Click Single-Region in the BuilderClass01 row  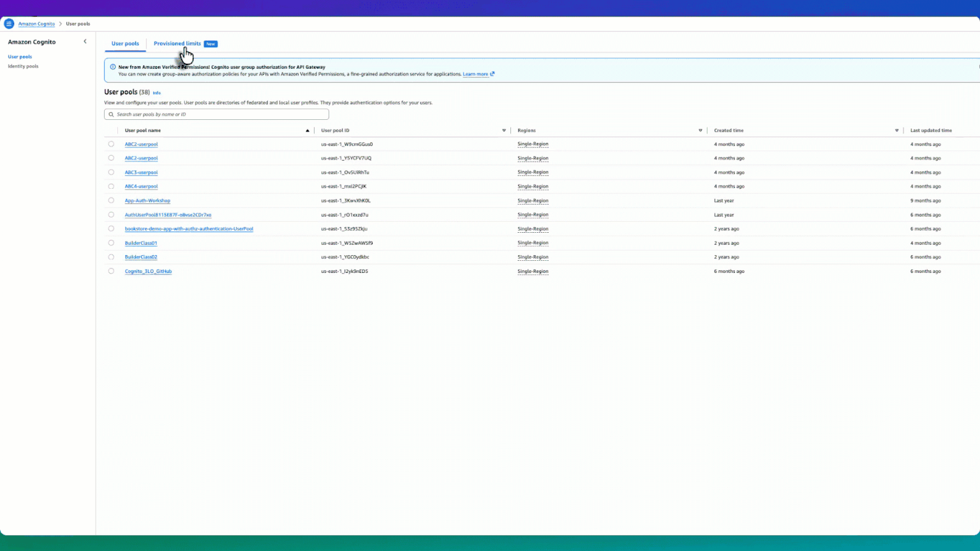(x=533, y=243)
